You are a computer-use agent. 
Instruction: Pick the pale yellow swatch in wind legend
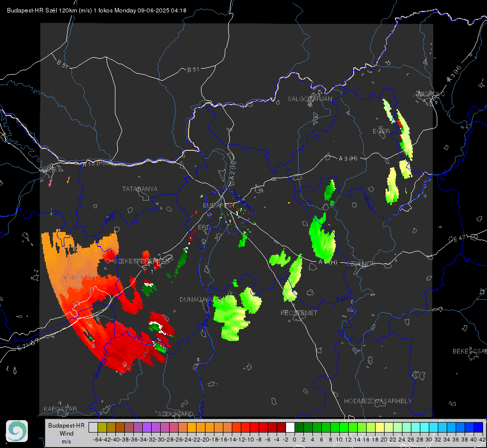click(380, 427)
